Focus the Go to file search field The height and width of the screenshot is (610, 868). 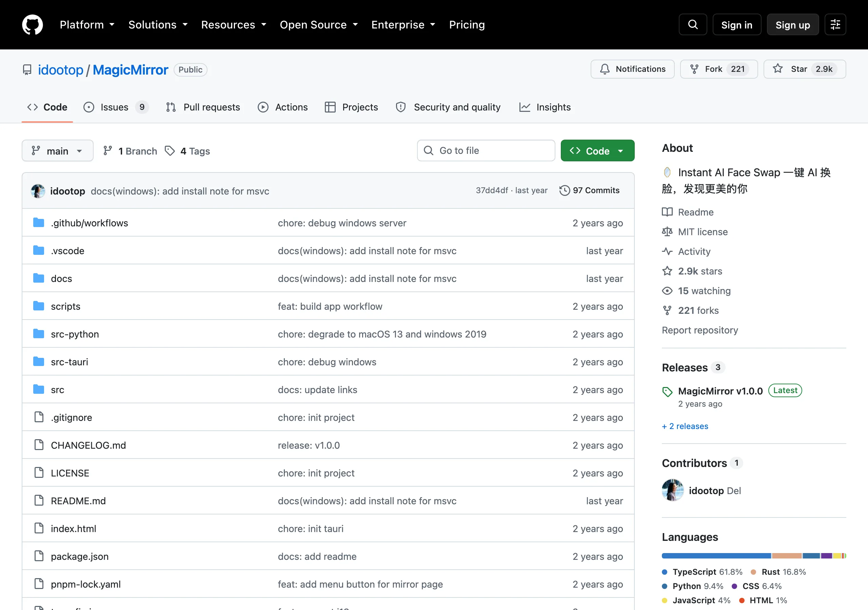coord(486,151)
